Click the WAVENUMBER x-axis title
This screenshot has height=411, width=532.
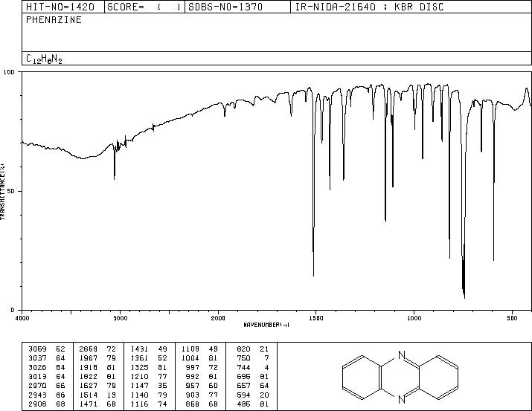click(266, 325)
